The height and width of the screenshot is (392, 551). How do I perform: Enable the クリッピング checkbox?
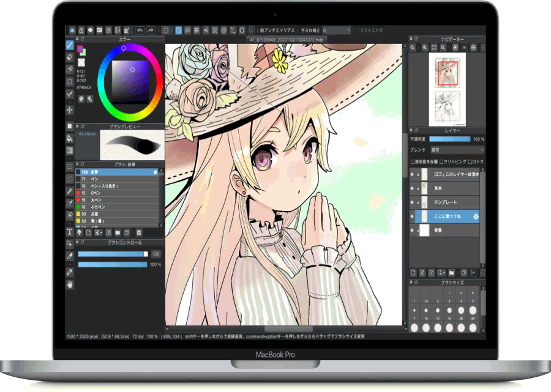point(442,161)
